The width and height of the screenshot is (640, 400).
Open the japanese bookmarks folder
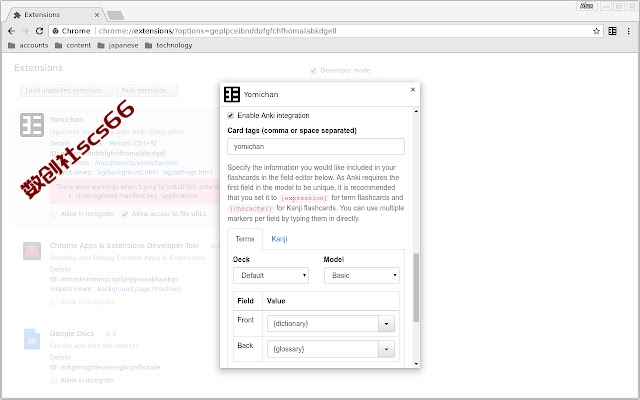(118, 45)
